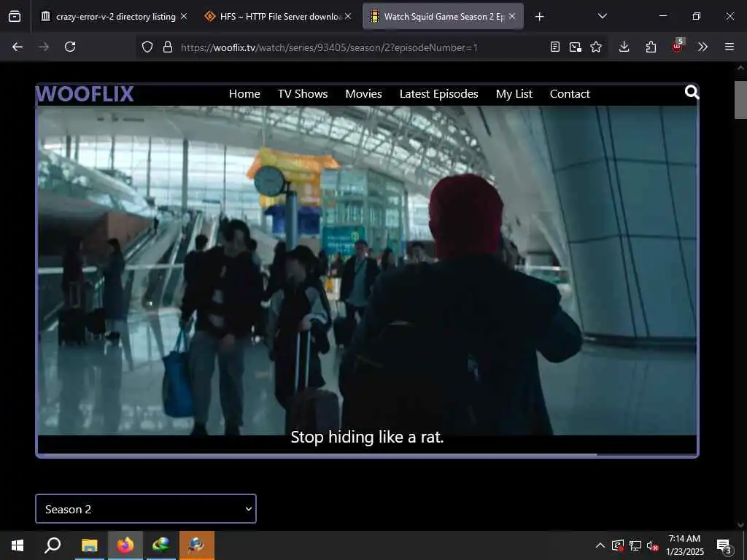Click the Firefox taskbar icon
Image resolution: width=747 pixels, height=560 pixels.
click(125, 545)
